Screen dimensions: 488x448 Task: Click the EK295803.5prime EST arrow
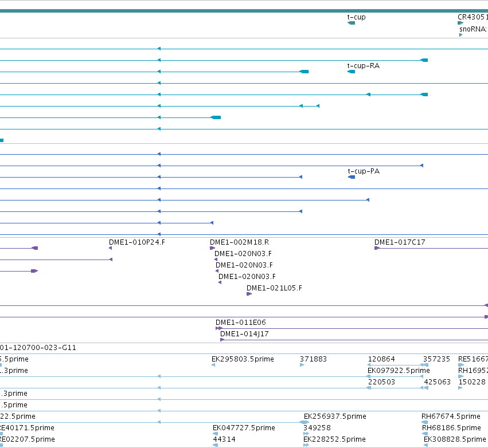tap(213, 365)
